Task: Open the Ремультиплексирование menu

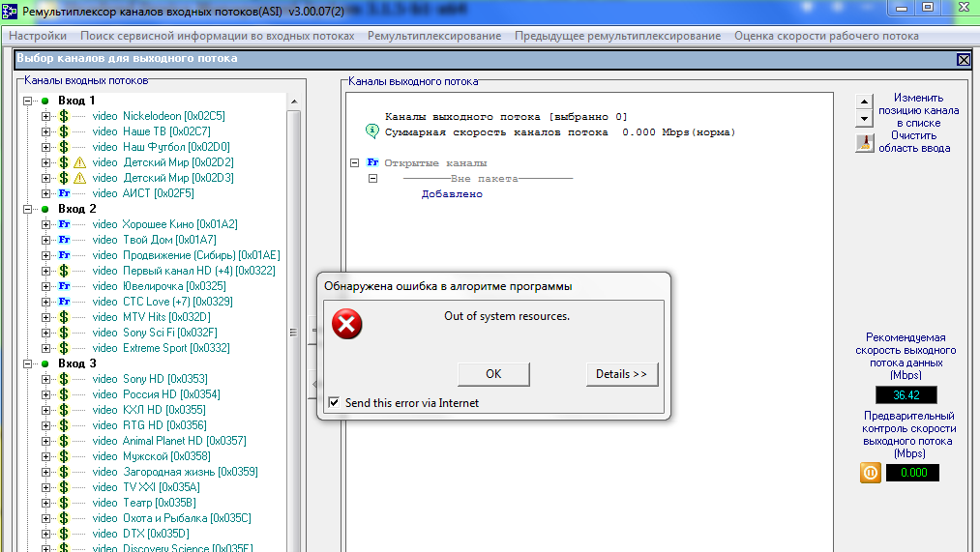Action: click(x=434, y=36)
